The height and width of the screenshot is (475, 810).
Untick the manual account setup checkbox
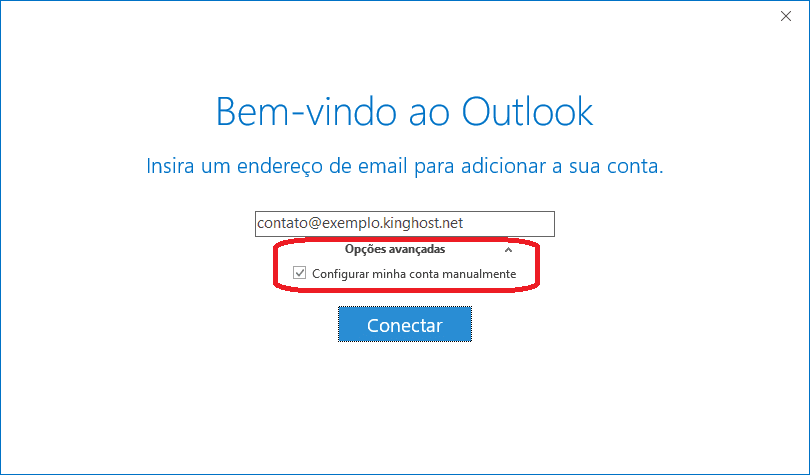pyautogui.click(x=300, y=273)
